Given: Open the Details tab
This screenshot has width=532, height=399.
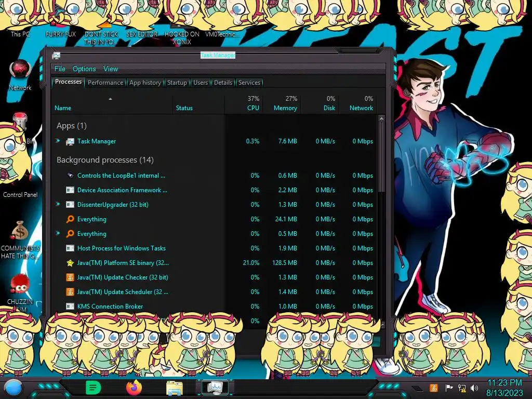Looking at the screenshot, I should (223, 83).
